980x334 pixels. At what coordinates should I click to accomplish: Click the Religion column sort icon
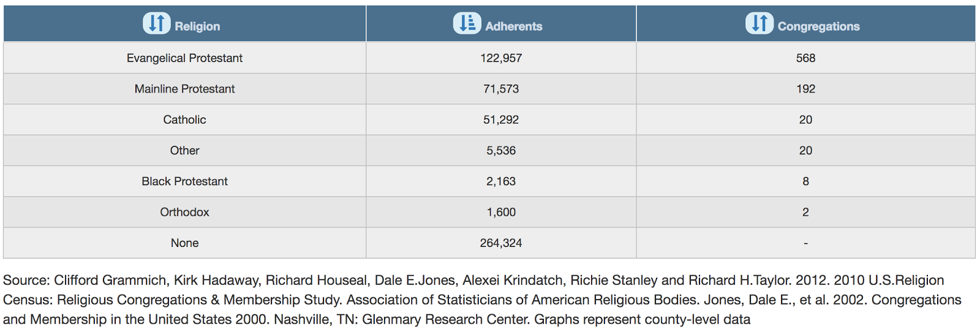157,23
